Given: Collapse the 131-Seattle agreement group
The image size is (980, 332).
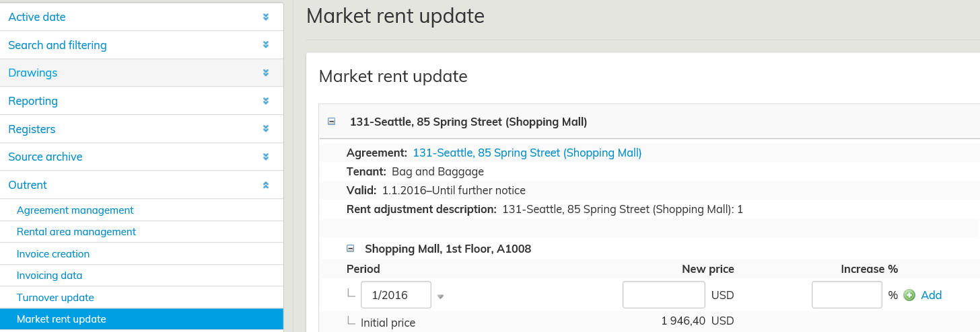Looking at the screenshot, I should click(331, 122).
